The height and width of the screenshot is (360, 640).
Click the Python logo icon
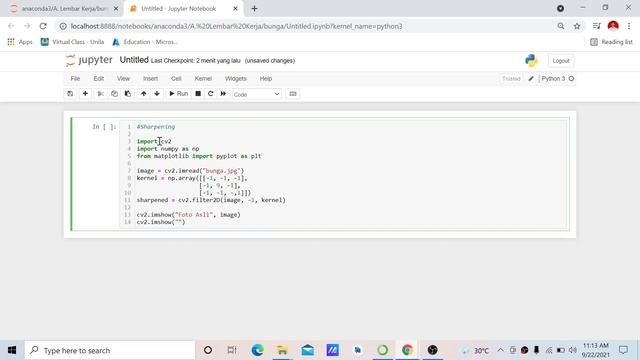pyautogui.click(x=531, y=60)
